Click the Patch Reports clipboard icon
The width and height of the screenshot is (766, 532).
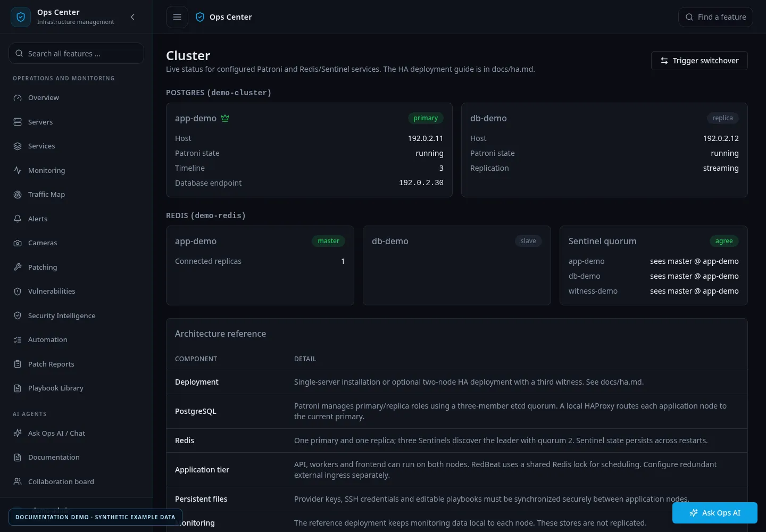click(18, 364)
